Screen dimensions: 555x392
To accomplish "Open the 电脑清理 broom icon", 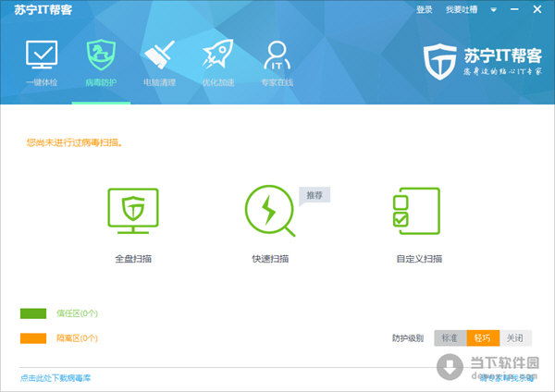I will (x=160, y=55).
